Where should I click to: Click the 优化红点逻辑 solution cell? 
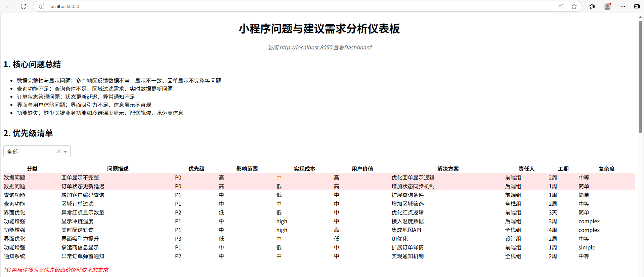click(448, 212)
